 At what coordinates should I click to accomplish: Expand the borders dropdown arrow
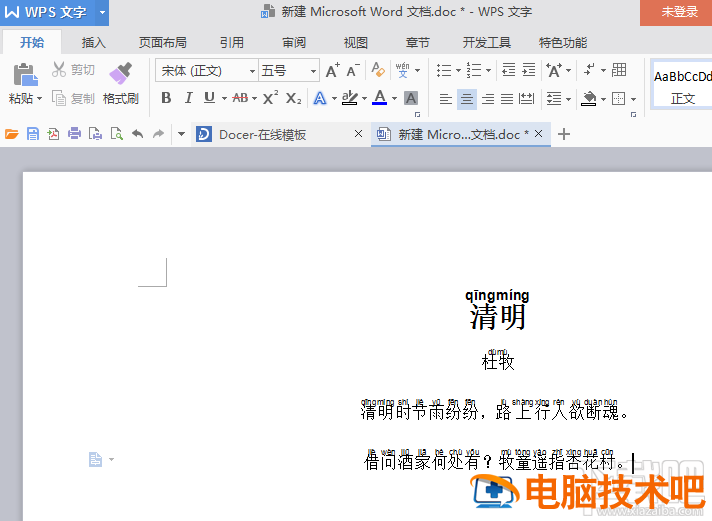point(633,99)
